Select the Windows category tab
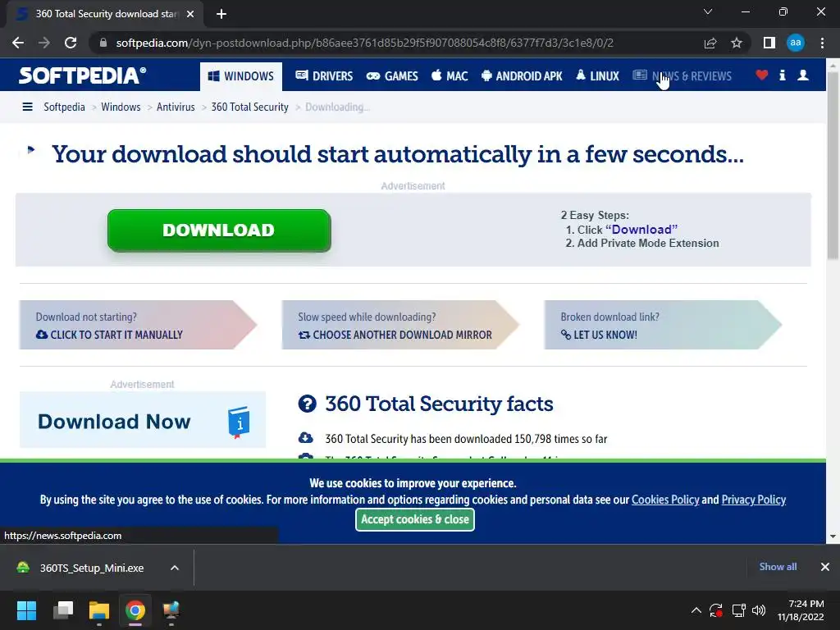Image resolution: width=840 pixels, height=630 pixels. [x=241, y=76]
